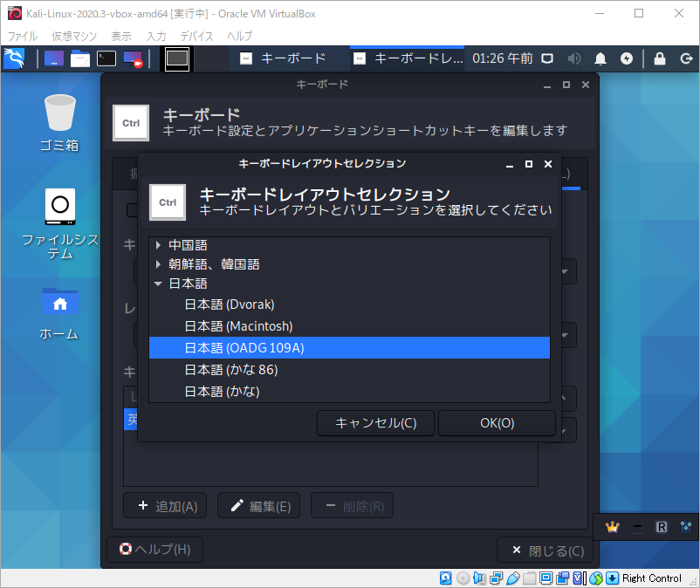
Task: Click the R icon in tray popup
Action: (662, 527)
